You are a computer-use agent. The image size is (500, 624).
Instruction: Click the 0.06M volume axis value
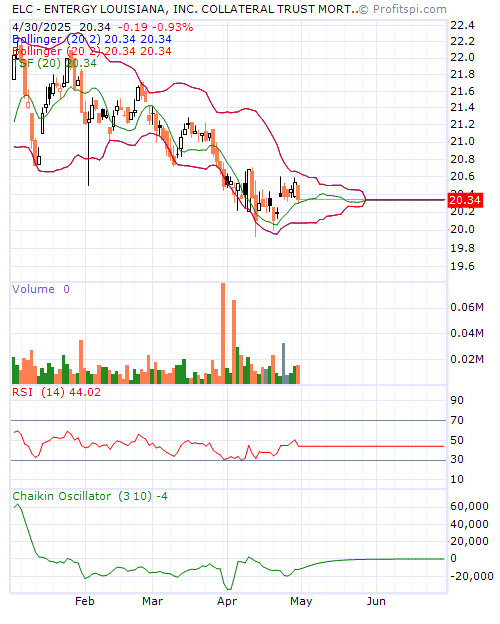(x=467, y=307)
